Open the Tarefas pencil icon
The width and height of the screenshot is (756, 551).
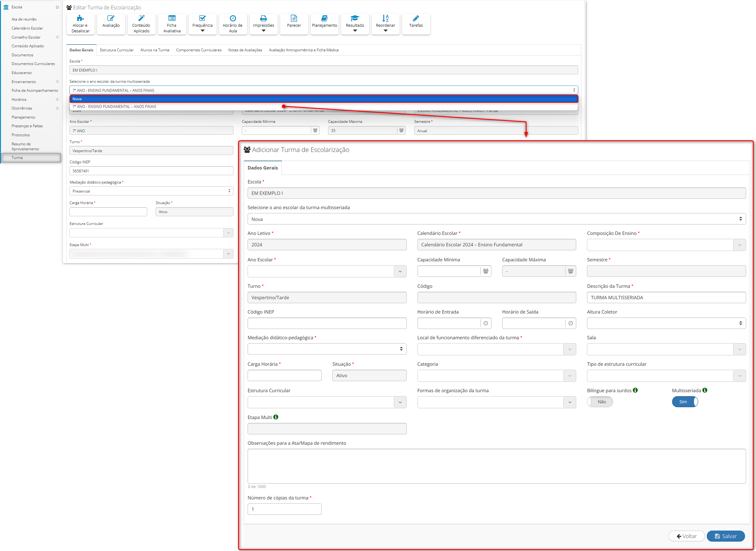tap(416, 24)
